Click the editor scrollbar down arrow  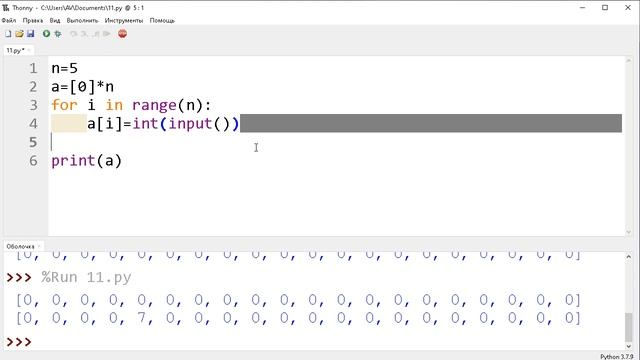tap(629, 232)
